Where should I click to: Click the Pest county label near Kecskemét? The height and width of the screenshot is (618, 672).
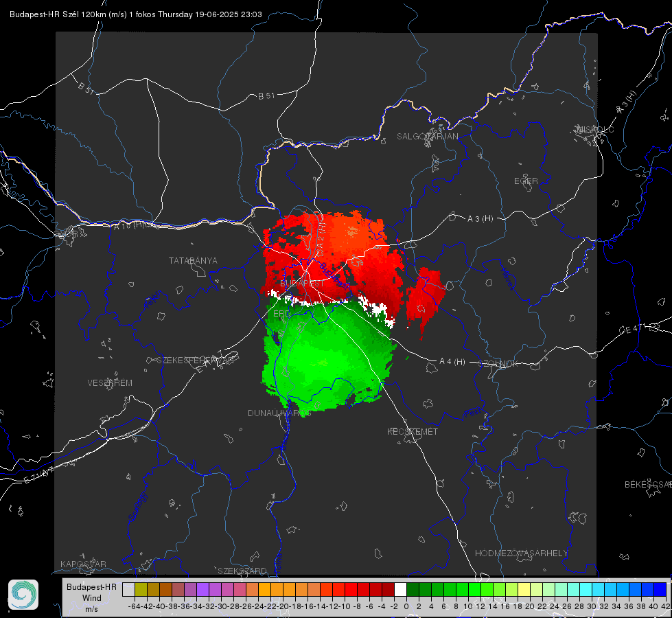tap(472, 413)
